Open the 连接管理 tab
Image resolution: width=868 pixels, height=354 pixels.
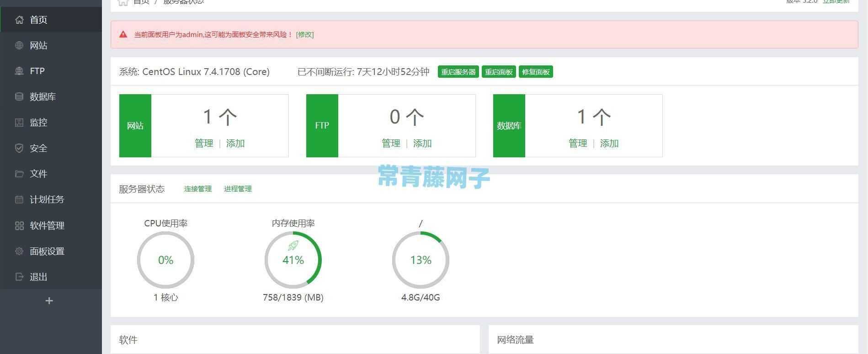tap(198, 189)
